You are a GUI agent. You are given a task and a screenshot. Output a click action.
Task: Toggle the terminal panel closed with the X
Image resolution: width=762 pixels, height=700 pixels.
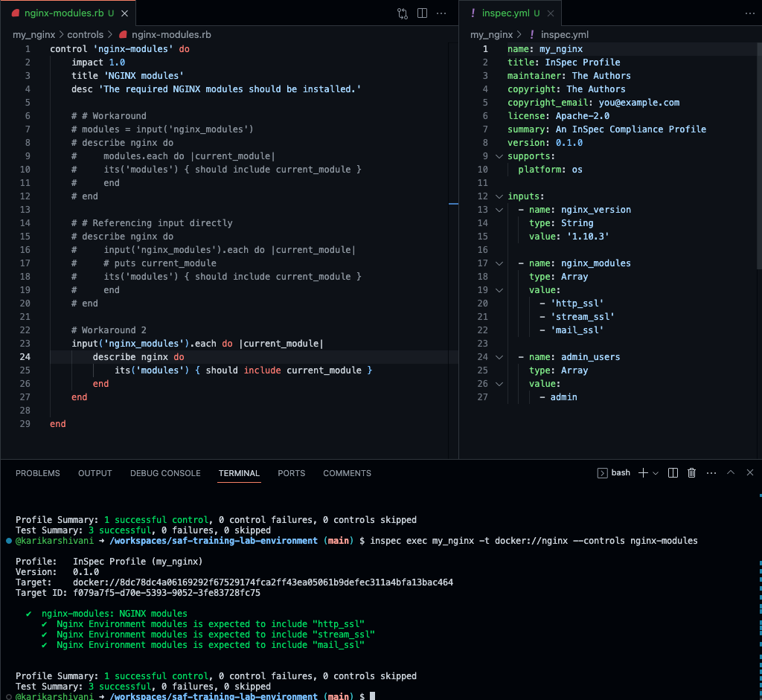(749, 472)
